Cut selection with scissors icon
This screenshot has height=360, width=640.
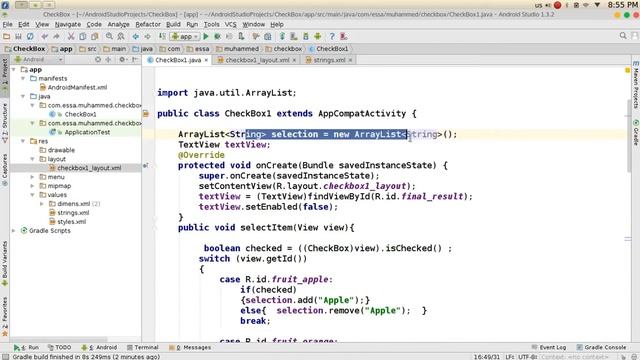click(x=71, y=36)
